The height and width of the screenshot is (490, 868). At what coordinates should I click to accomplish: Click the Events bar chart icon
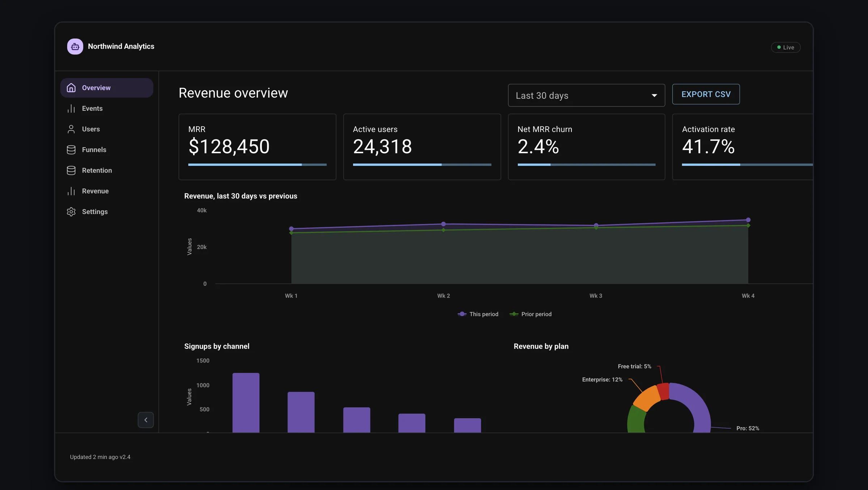(x=71, y=108)
